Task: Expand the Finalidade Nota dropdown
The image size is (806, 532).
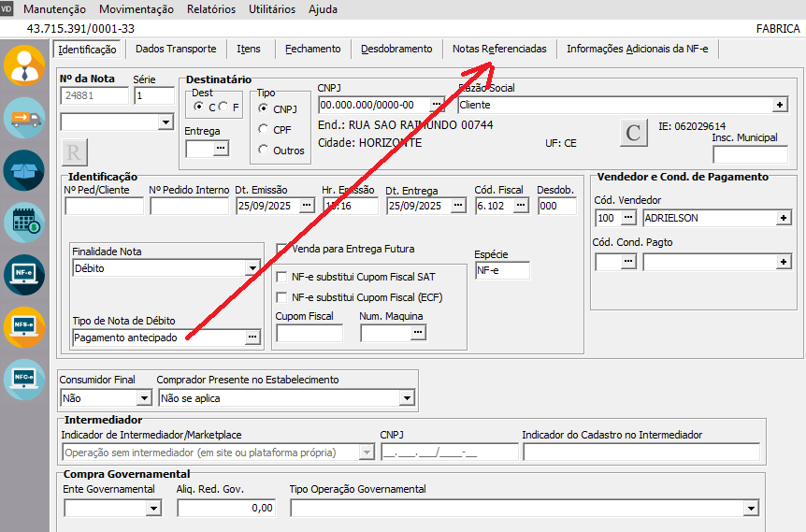Action: (252, 268)
